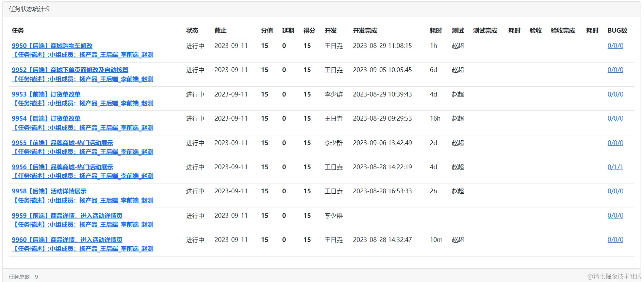
Task: Select the 验收完成 column header
Action: [563, 31]
